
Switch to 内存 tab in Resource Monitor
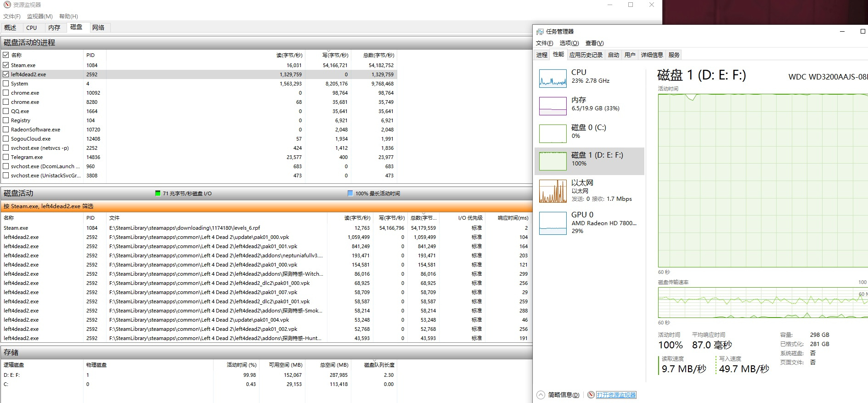pyautogui.click(x=54, y=28)
